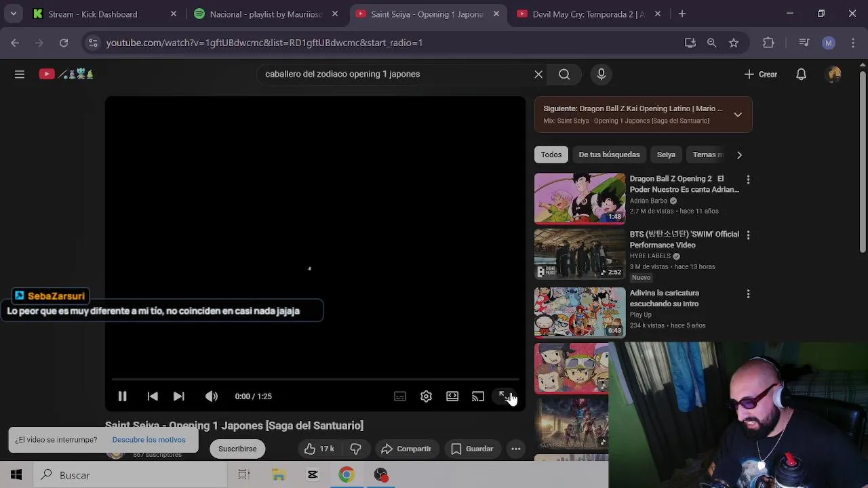Skip to the next video
Screen dimensions: 868x488
[179, 396]
